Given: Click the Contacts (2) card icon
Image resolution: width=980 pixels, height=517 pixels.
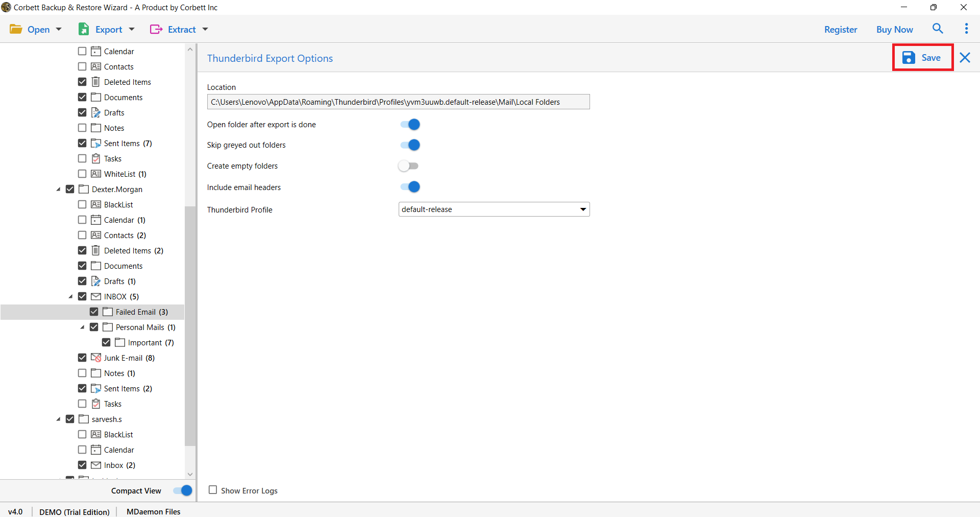Looking at the screenshot, I should point(96,235).
